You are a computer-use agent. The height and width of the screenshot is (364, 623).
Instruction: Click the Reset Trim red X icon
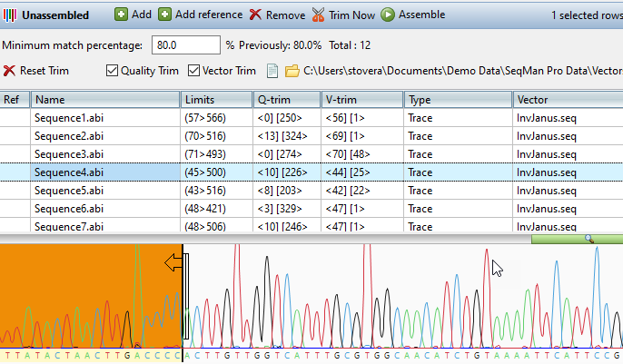pyautogui.click(x=9, y=71)
